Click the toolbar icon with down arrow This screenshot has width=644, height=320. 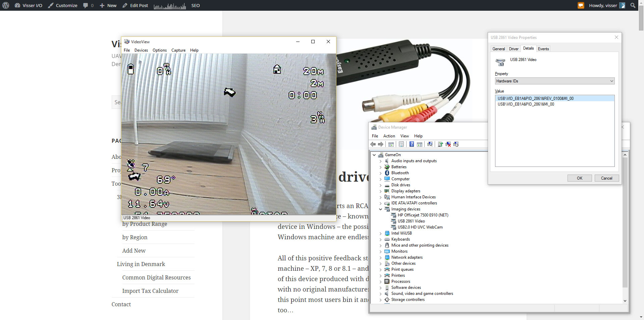(x=456, y=144)
